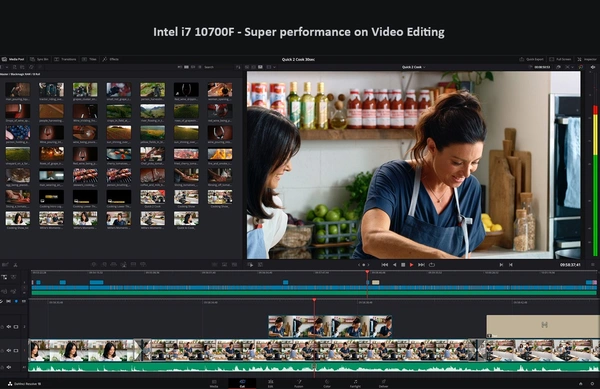Screen dimensions: 600x389
Task: Select the timeline viewer mode icon
Action: (260, 67)
